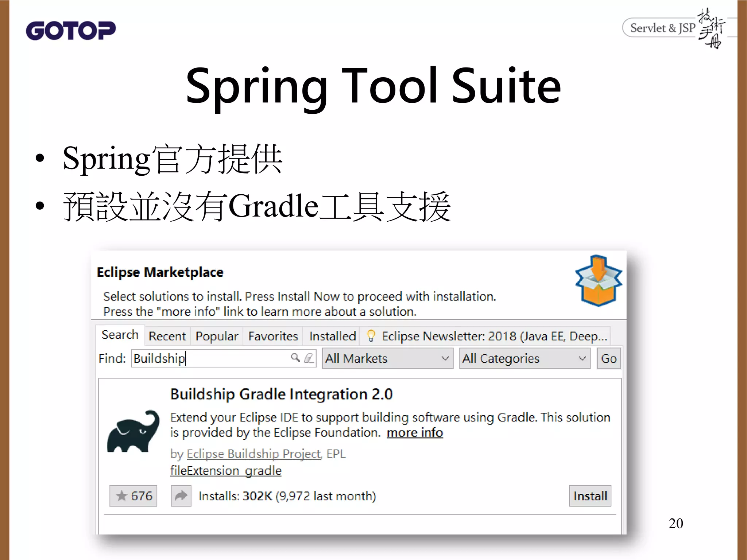Click the GOTOP logo
Screen dimensions: 747x560
tap(71, 30)
